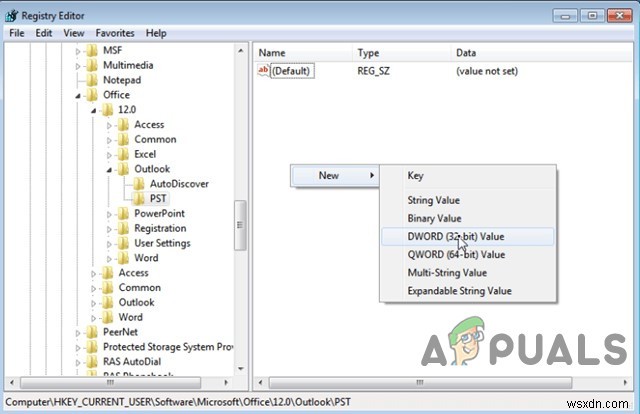Viewport: 640px width, 414px height.
Task: Collapse the 12.0 key
Action: [93, 110]
